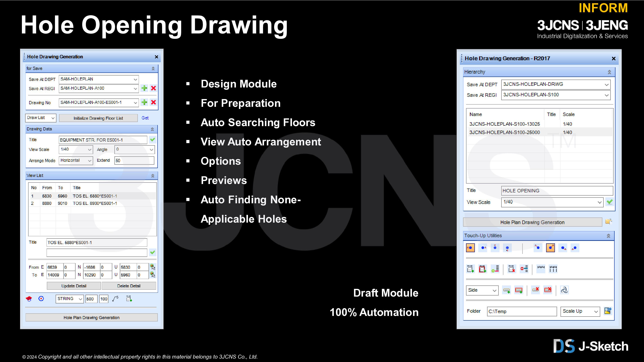
Task: Click the Get link
Action: tap(145, 118)
